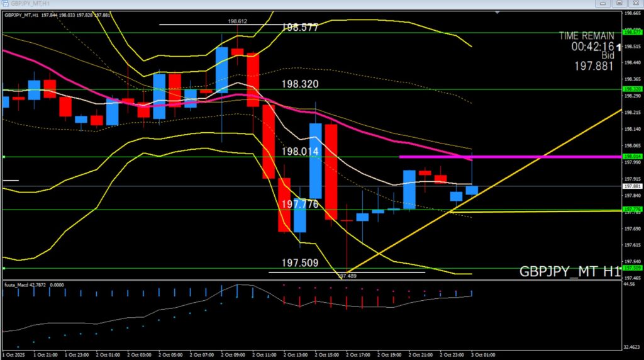Click the white 198.014 level text on chart
This screenshot has height=360, width=644.
[300, 152]
